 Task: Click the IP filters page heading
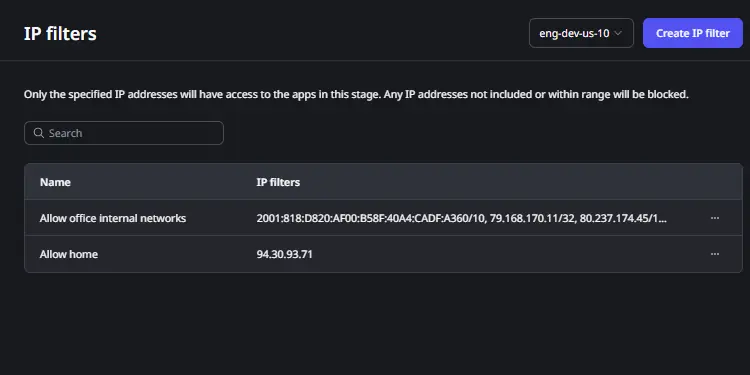(x=60, y=33)
